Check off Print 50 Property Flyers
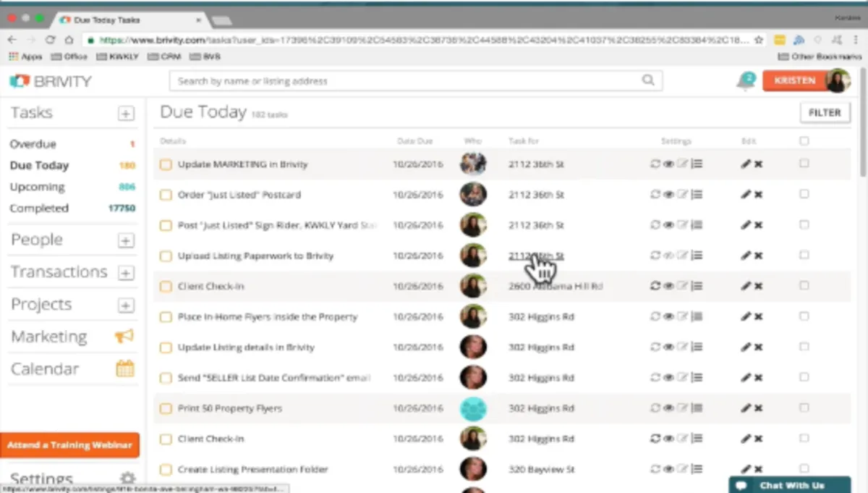The width and height of the screenshot is (868, 493). [x=166, y=408]
